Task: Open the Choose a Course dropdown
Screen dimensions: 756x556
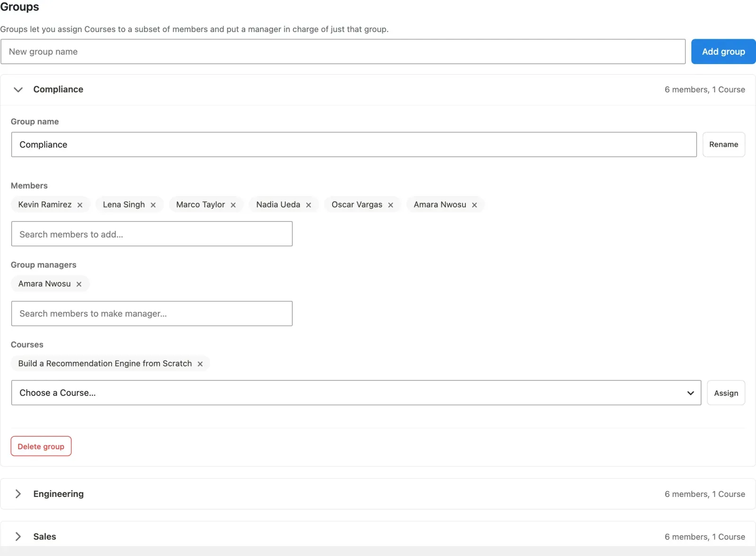Action: pos(356,393)
